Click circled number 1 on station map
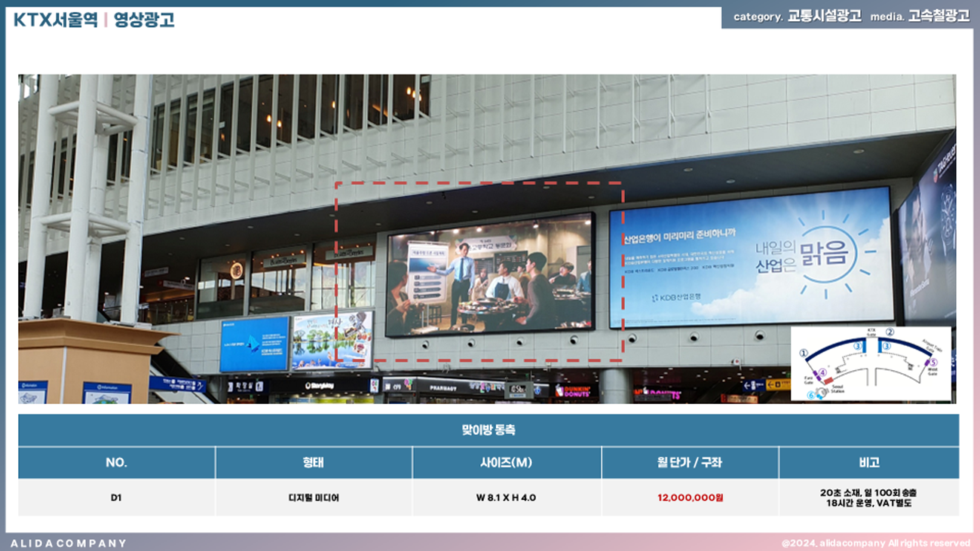 (804, 352)
